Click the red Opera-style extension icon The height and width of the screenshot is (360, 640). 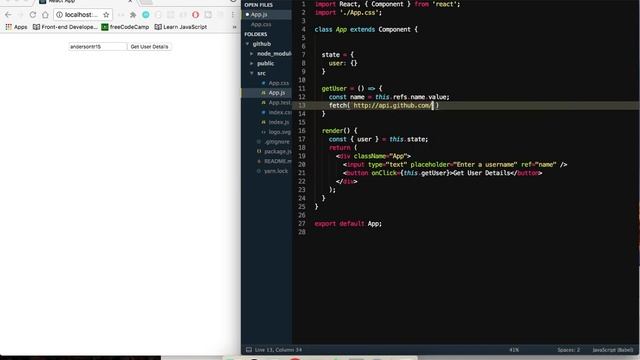pyautogui.click(x=196, y=15)
